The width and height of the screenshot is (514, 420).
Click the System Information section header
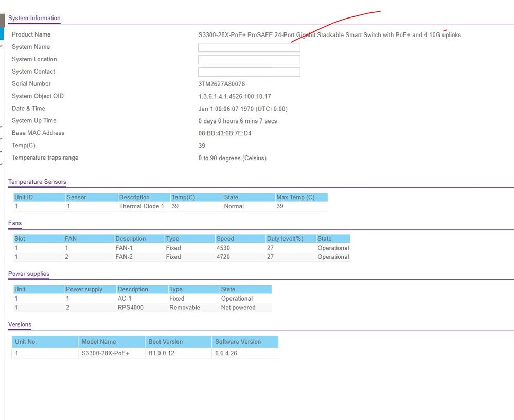(x=34, y=18)
